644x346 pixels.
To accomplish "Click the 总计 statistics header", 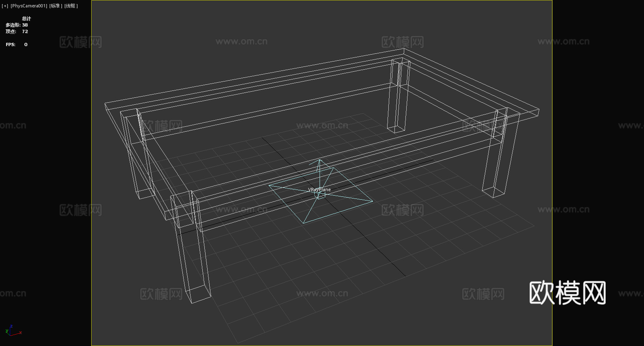I will coord(26,18).
